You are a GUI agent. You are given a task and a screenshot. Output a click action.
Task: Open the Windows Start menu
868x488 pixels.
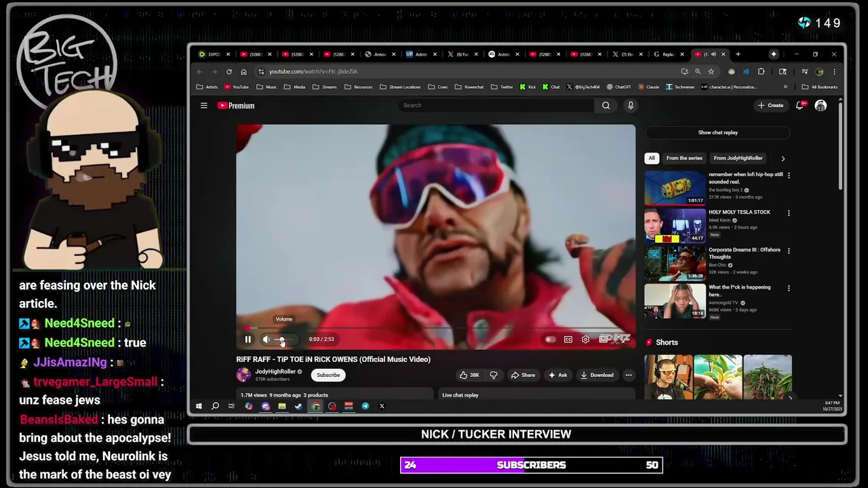[x=199, y=406]
